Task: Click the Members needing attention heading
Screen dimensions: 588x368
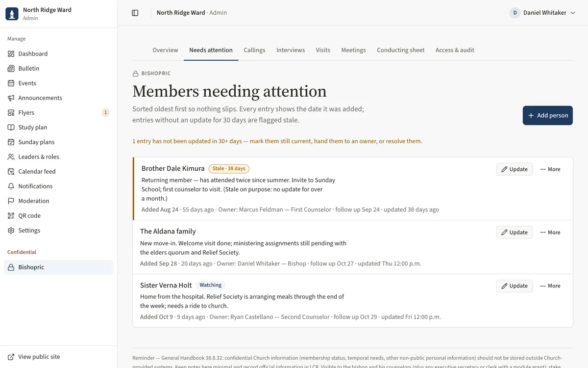Action: (229, 91)
